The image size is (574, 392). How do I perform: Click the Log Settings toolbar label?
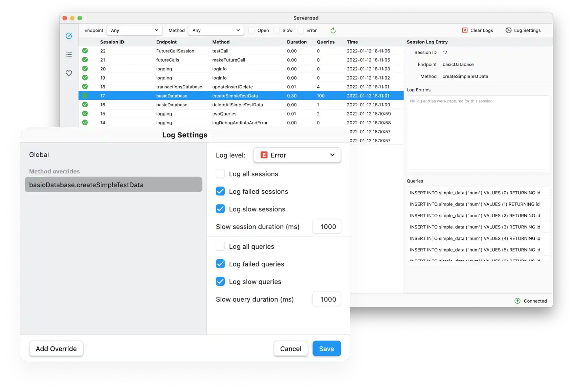tap(527, 30)
